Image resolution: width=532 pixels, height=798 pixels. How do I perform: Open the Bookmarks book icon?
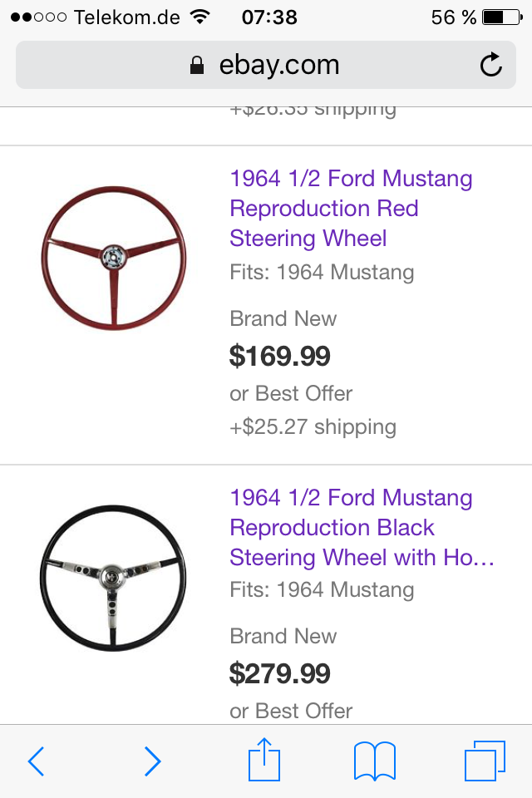point(374,761)
